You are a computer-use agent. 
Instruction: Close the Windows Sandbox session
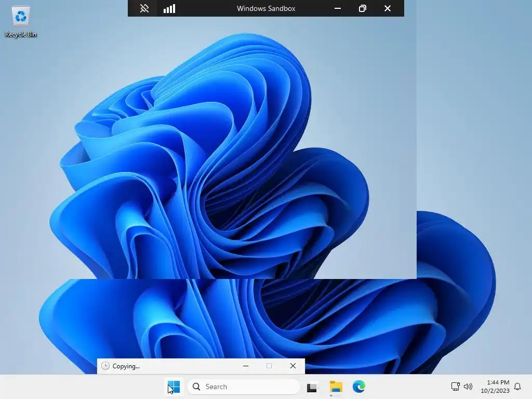click(x=388, y=8)
